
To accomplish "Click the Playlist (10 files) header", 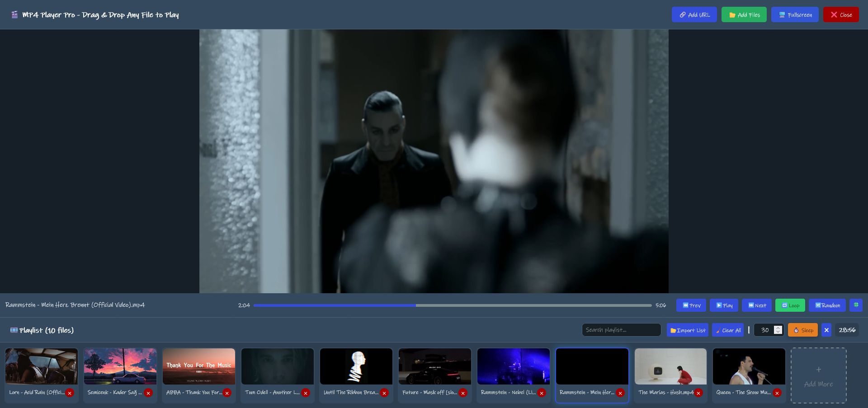I will (x=41, y=330).
